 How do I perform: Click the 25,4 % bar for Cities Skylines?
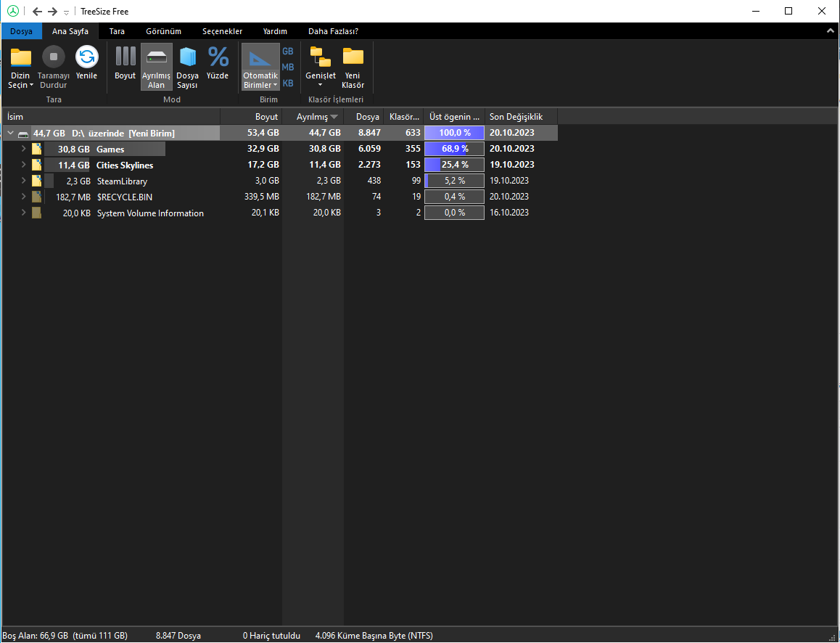(x=454, y=165)
